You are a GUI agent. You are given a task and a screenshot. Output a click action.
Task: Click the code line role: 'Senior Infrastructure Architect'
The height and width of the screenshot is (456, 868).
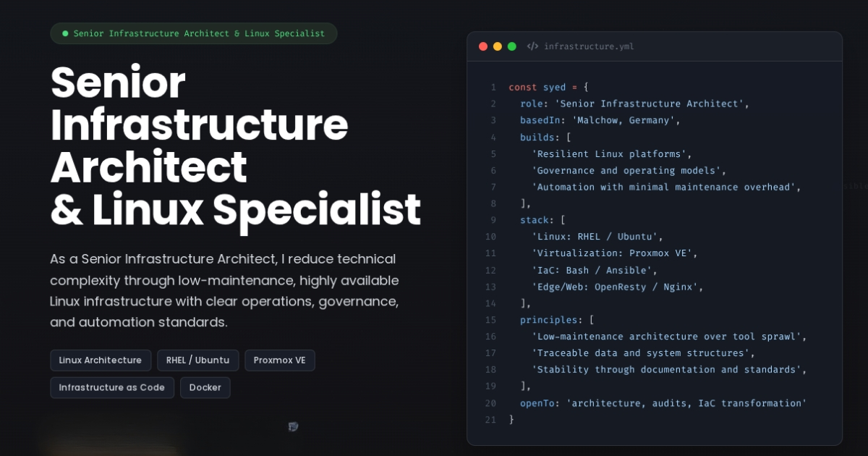[634, 104]
